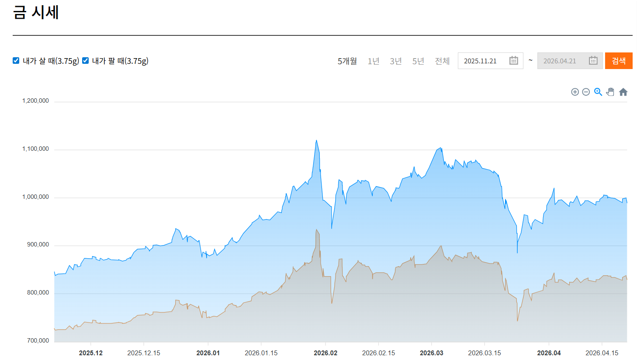Click the 내가 살 때(3.75g) legend label

click(51, 61)
